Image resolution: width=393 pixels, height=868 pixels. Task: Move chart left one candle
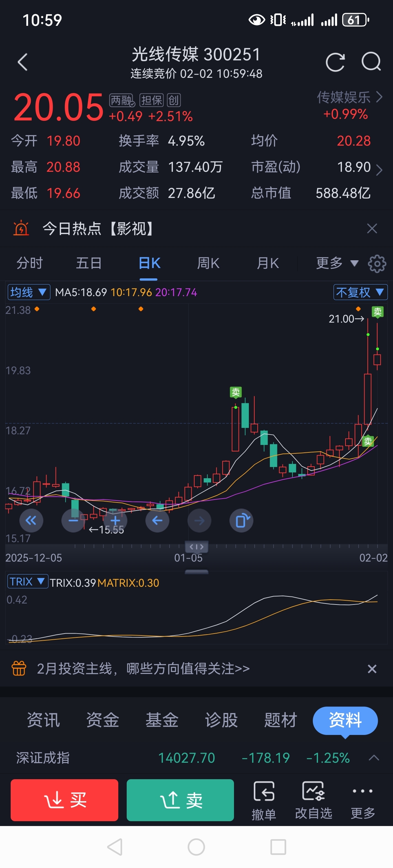[157, 521]
